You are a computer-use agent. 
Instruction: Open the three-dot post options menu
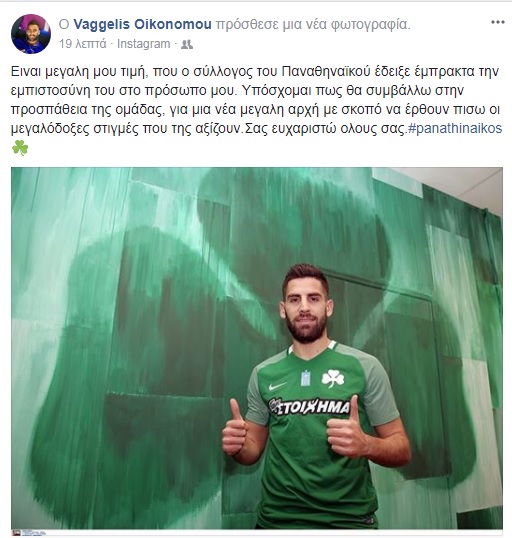coord(497,22)
